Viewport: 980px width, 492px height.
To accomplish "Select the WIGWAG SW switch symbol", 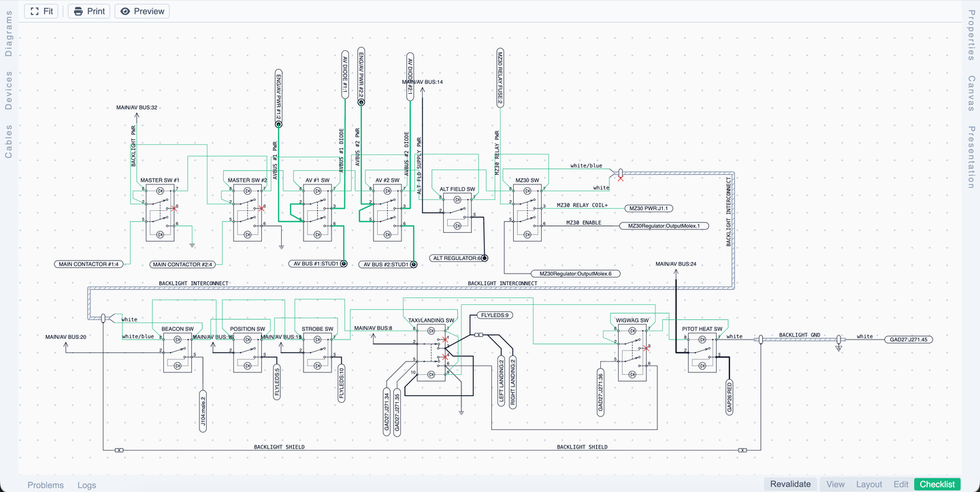I will [x=633, y=352].
